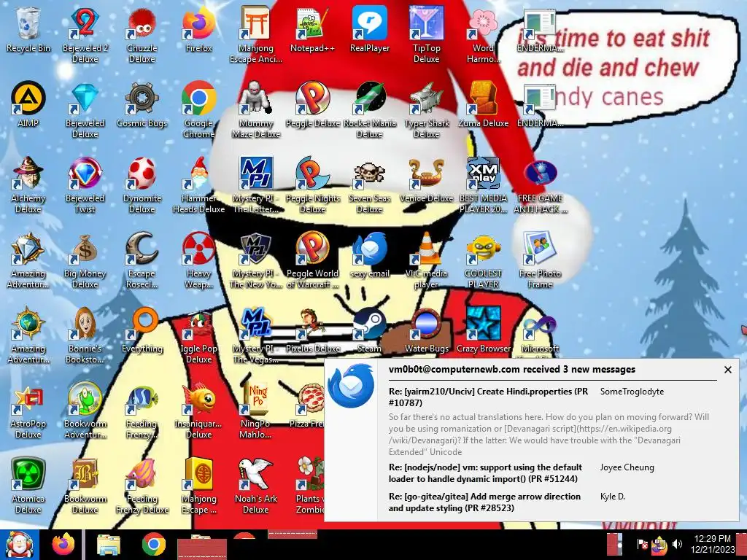Launch Steam desktop shortcut
Viewport: 747px width, 560px height.
coord(370,330)
